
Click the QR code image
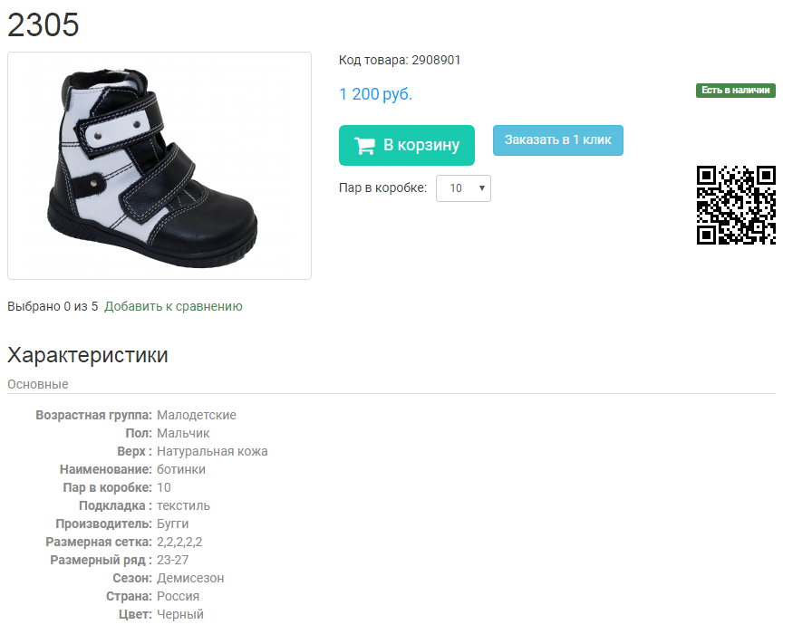point(736,205)
